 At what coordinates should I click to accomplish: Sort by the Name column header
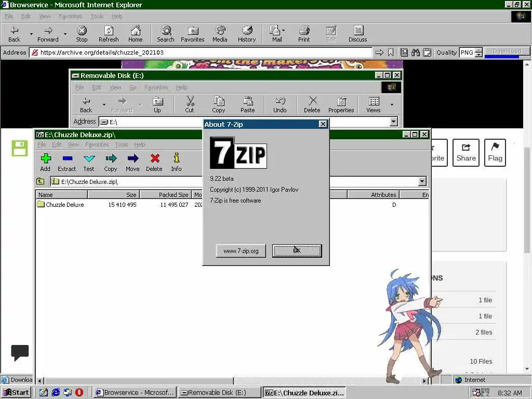coord(61,195)
